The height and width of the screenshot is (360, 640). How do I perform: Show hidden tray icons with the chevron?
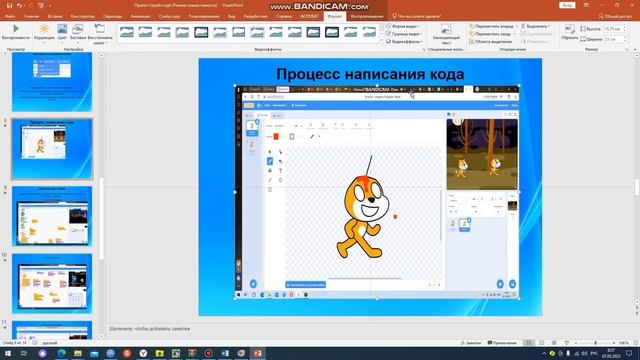[x=544, y=353]
